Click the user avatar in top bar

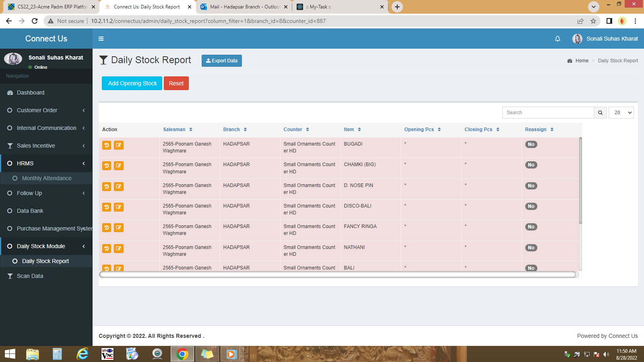[577, 39]
